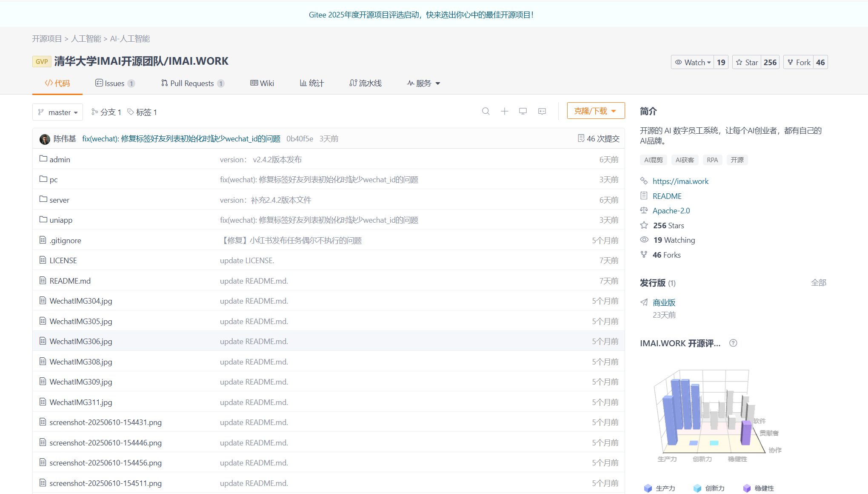Star this repository
Image resolution: width=868 pixels, height=494 pixels.
coord(747,62)
